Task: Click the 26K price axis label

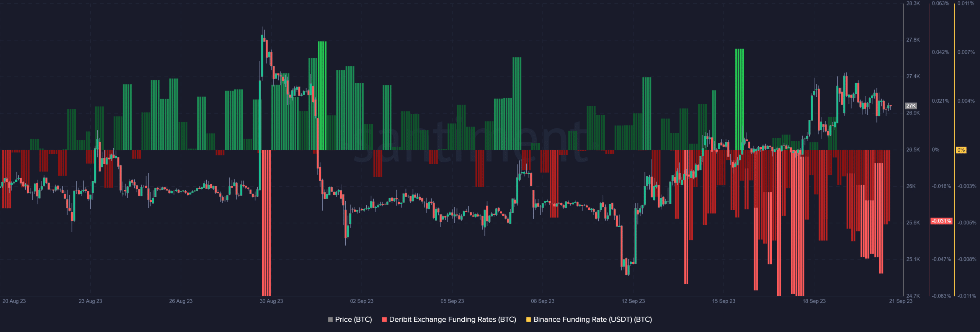Action: tap(911, 186)
